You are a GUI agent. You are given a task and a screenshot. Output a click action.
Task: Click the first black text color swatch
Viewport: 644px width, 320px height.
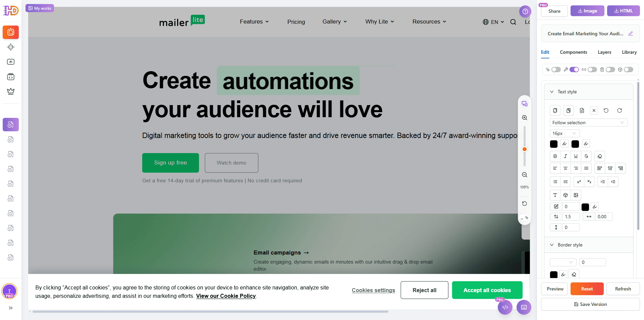click(554, 144)
